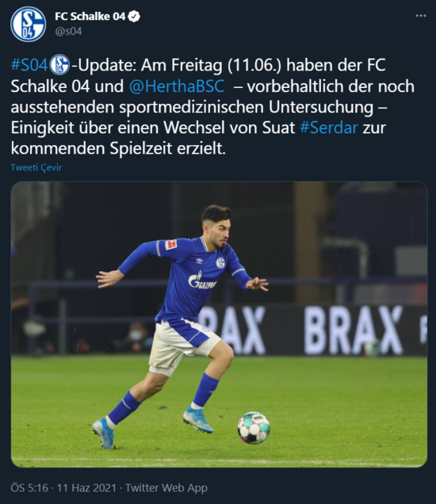Image resolution: width=436 pixels, height=504 pixels.
Task: Click the Bundesliga patch on the player's sleeve
Action: pyautogui.click(x=170, y=244)
